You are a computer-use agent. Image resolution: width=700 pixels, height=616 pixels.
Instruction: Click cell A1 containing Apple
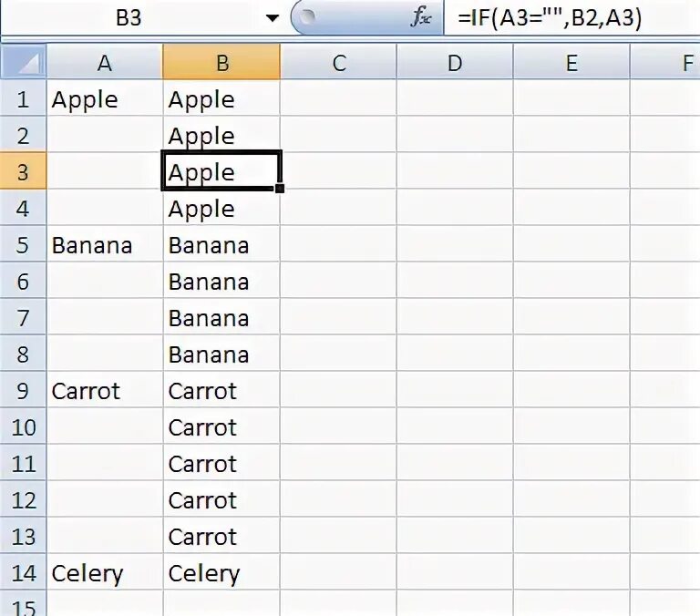pyautogui.click(x=105, y=99)
